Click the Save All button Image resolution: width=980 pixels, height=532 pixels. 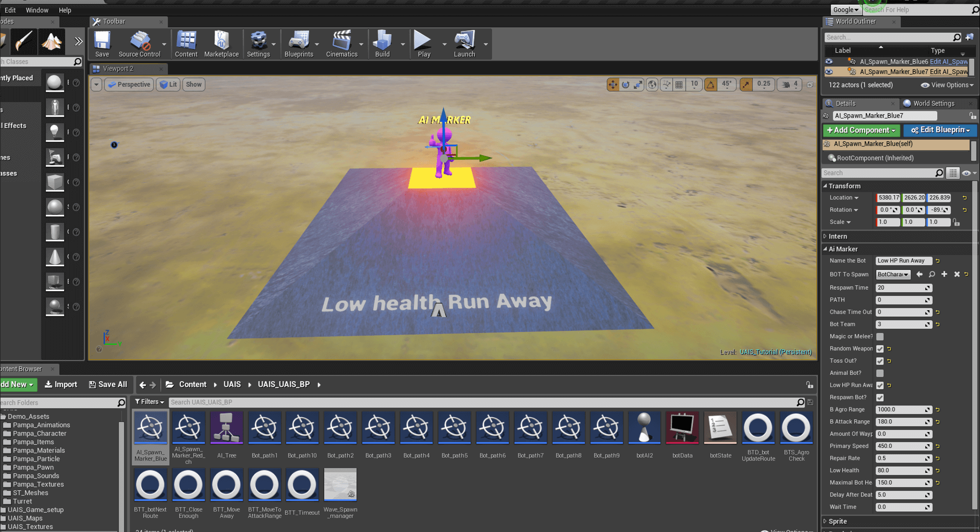(108, 385)
